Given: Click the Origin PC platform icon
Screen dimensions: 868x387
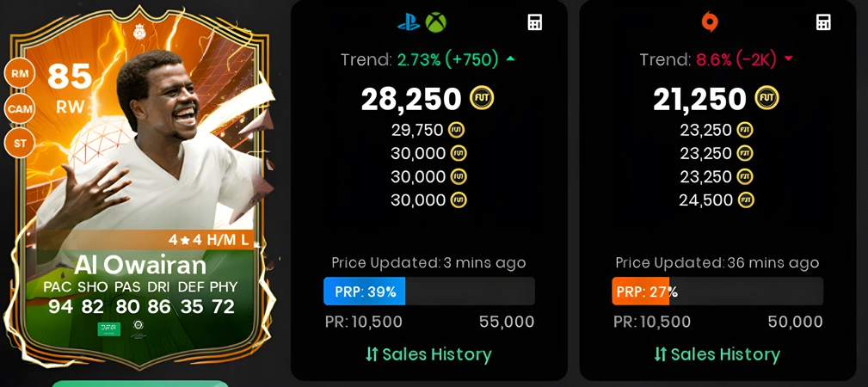Looking at the screenshot, I should click(708, 22).
